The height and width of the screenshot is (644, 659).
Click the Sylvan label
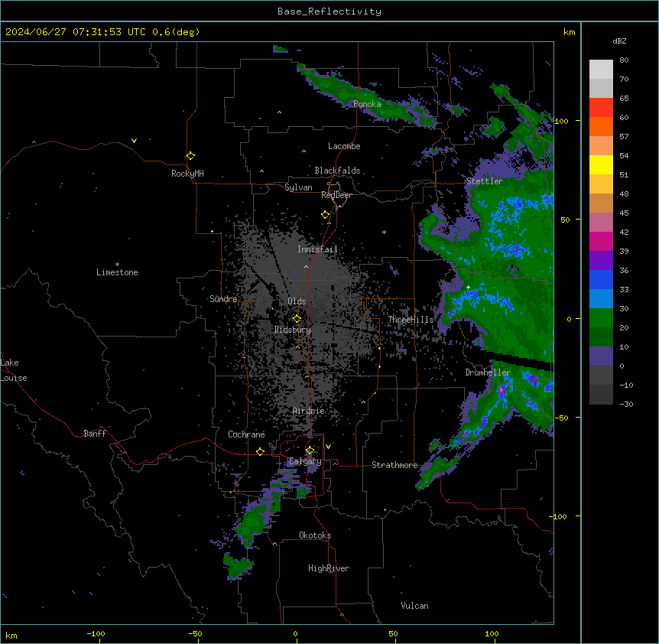click(298, 187)
